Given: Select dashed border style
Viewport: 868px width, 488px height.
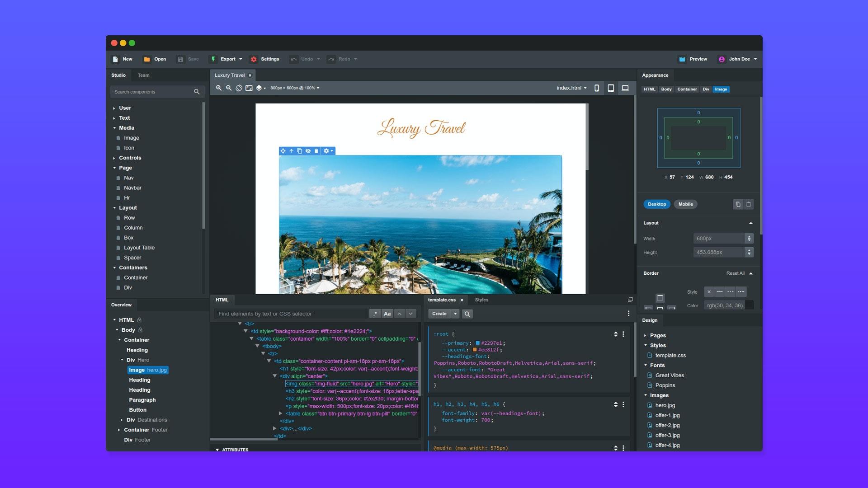Looking at the screenshot, I should pyautogui.click(x=730, y=292).
